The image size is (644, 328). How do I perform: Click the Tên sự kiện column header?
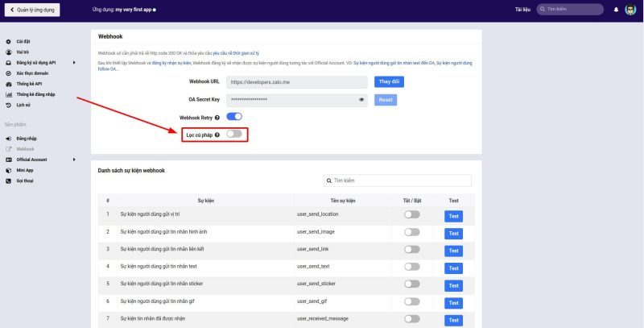tap(343, 201)
